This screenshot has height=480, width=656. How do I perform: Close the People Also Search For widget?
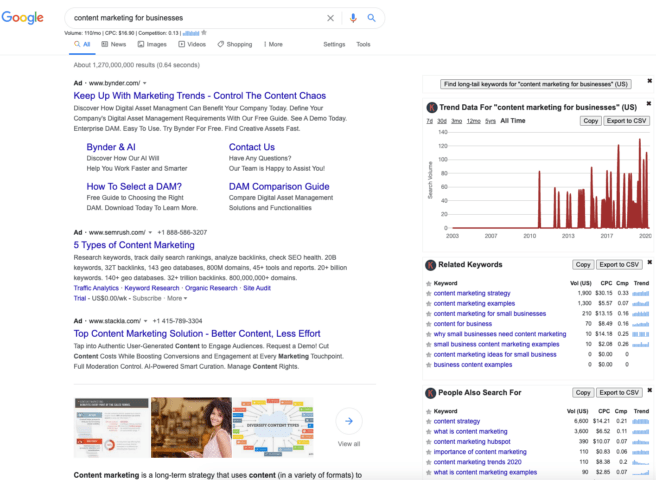point(649,390)
